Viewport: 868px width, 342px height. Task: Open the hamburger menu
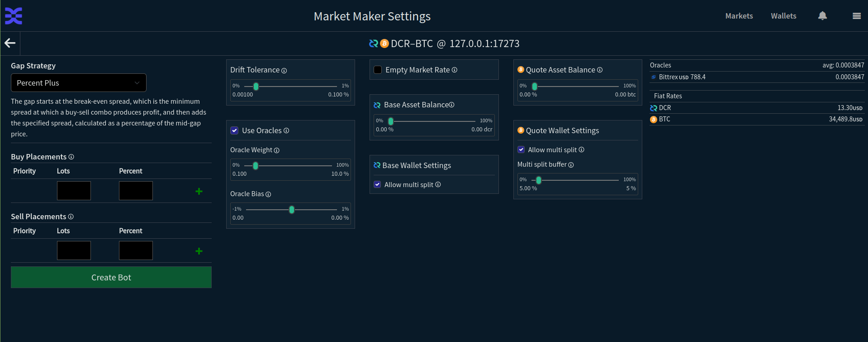[x=856, y=16]
